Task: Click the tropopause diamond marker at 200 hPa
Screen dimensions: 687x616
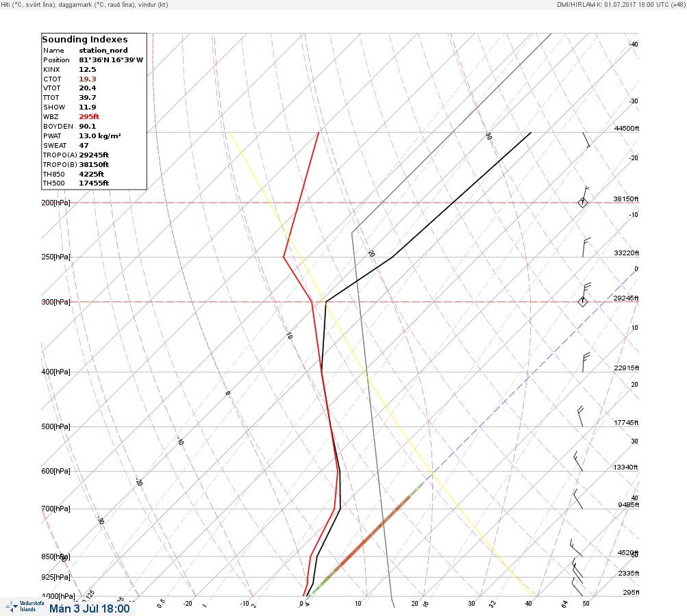Action: tap(583, 203)
